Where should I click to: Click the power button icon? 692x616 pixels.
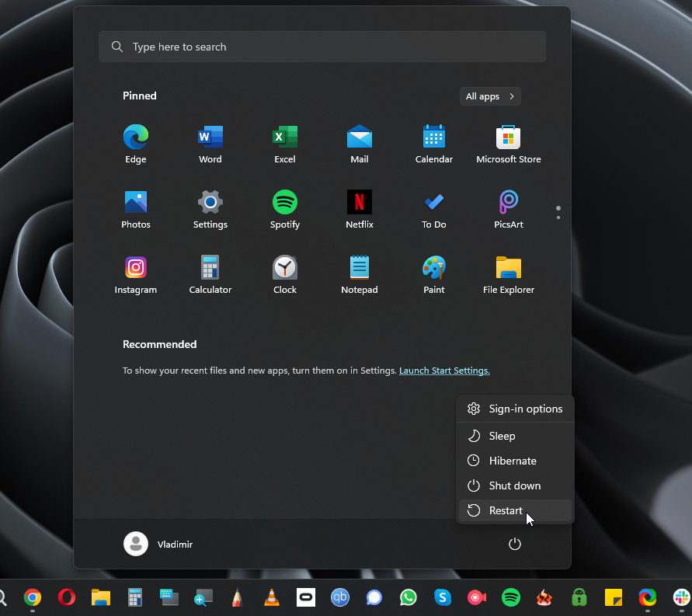point(515,544)
